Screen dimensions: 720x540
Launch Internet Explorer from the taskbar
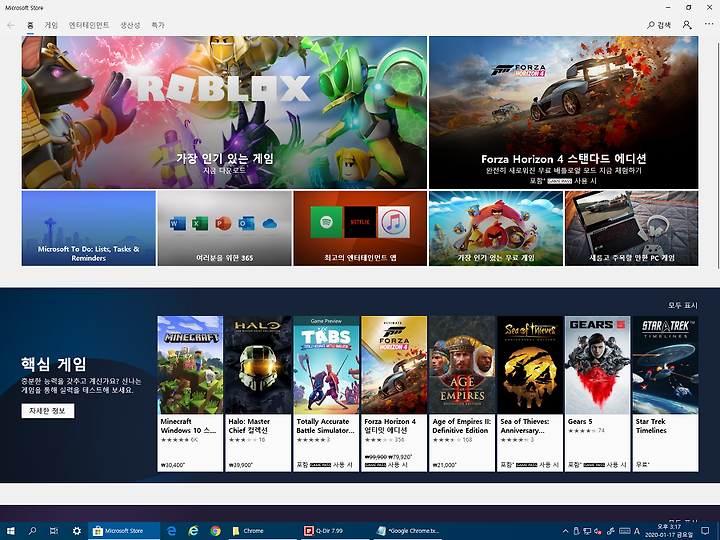(194, 531)
